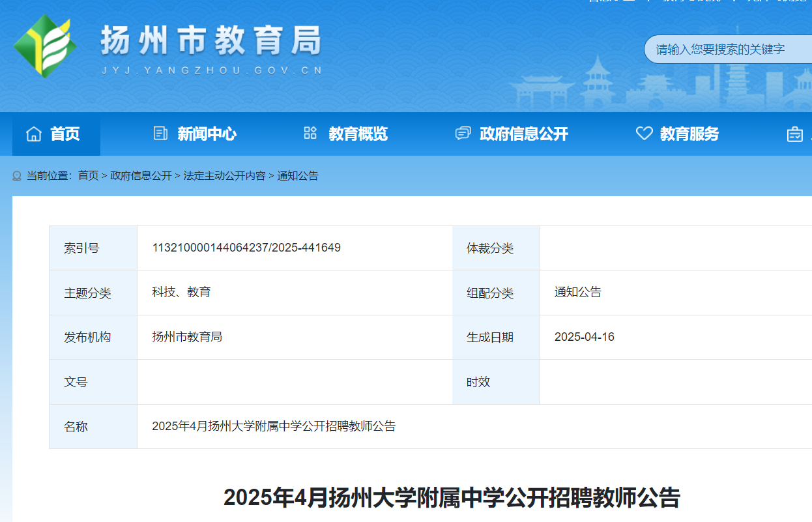This screenshot has width=812, height=522.
Task: Click the 教育服务 heart icon
Action: (x=644, y=134)
